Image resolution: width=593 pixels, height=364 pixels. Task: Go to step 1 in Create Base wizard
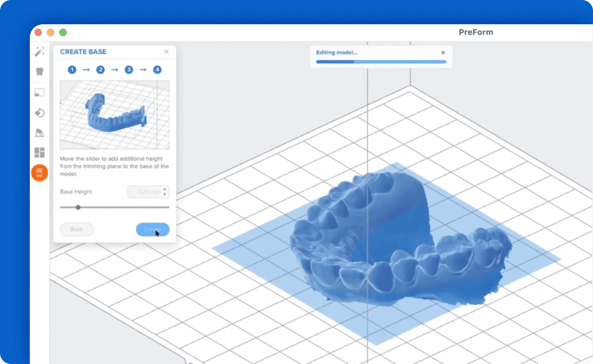[72, 69]
